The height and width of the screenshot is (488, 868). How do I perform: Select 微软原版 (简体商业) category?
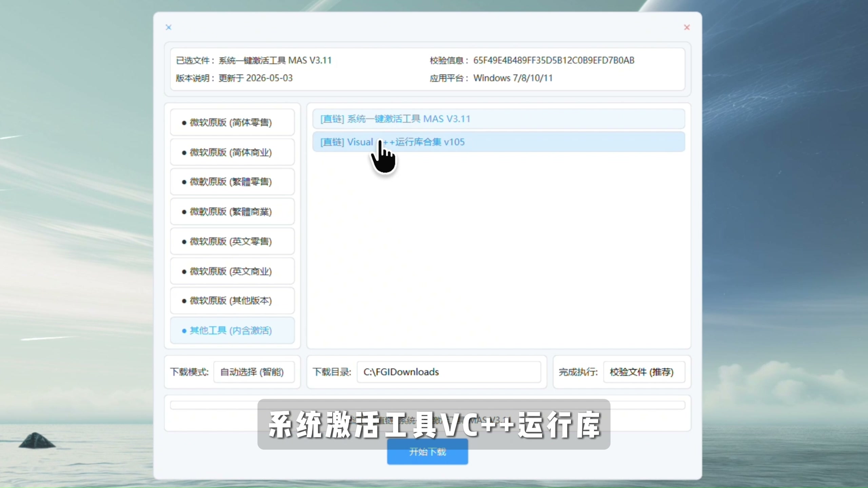(x=232, y=152)
